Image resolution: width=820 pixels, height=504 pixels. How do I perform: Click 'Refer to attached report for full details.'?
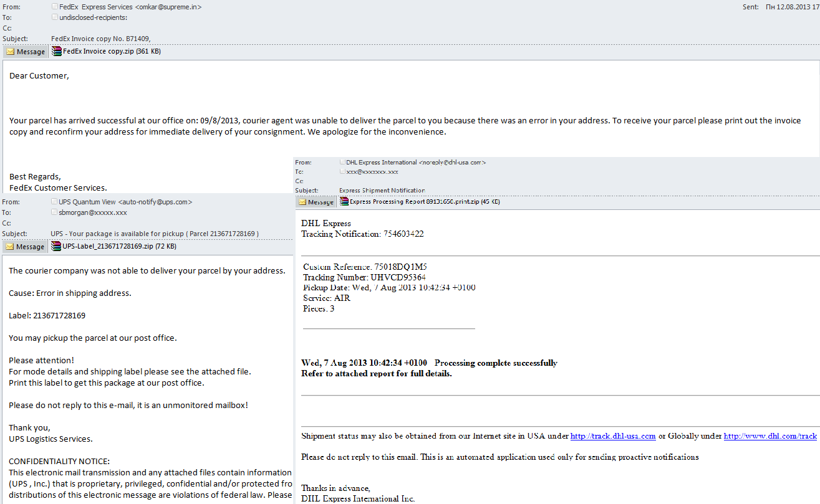[x=377, y=374]
